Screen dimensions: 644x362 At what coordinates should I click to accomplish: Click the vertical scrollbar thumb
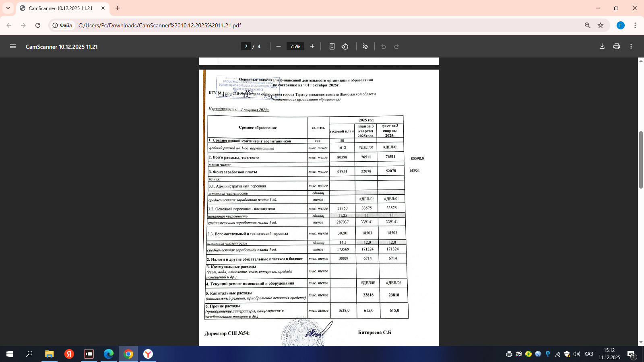click(641, 159)
